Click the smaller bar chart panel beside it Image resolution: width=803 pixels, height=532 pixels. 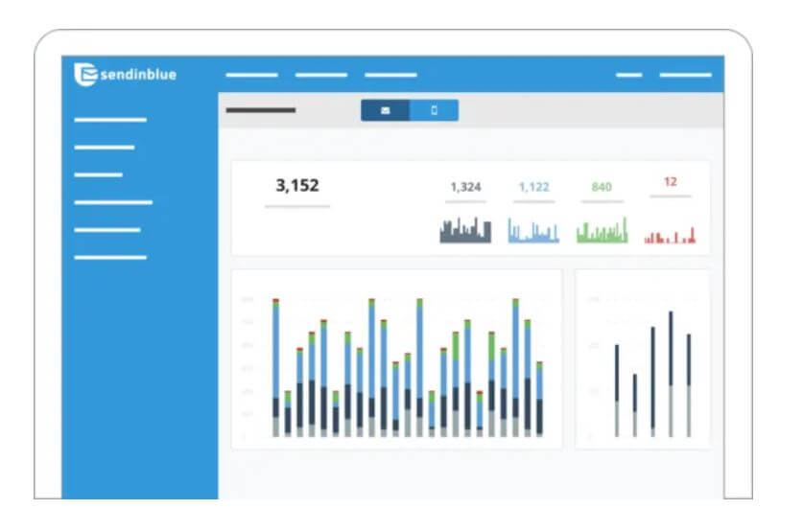tap(642, 359)
